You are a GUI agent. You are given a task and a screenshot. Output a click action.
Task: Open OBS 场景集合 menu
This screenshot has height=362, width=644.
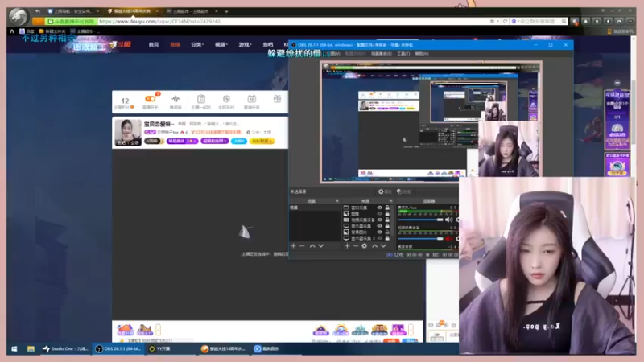(382, 54)
